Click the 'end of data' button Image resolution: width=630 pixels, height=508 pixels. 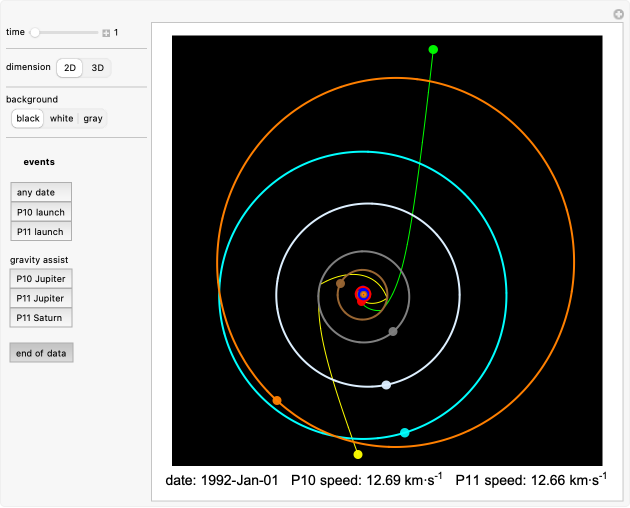41,353
